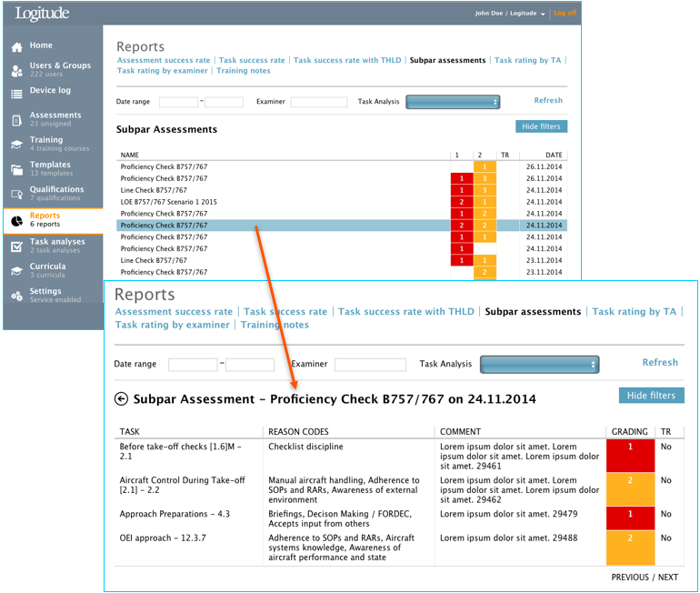700x593 pixels.
Task: Click Task rating by examiner in upper panel
Action: point(163,71)
